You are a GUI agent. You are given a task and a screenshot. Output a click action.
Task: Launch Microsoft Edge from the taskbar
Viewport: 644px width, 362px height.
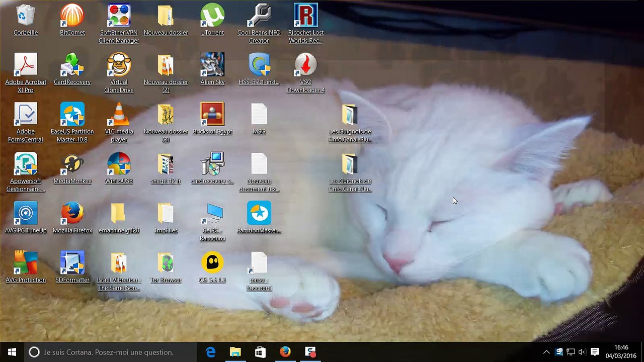[210, 352]
